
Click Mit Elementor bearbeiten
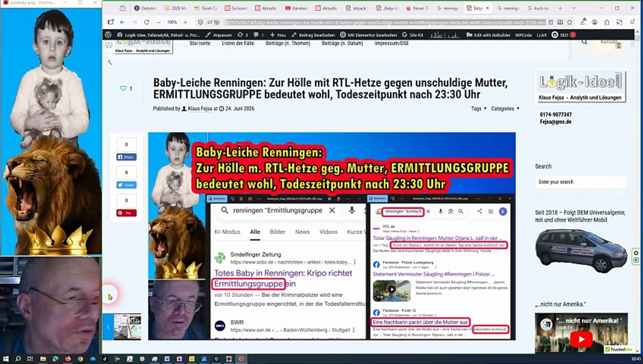[368, 35]
